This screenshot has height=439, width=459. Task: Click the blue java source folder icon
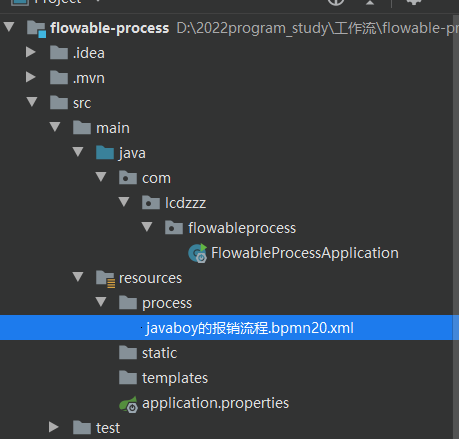105,153
